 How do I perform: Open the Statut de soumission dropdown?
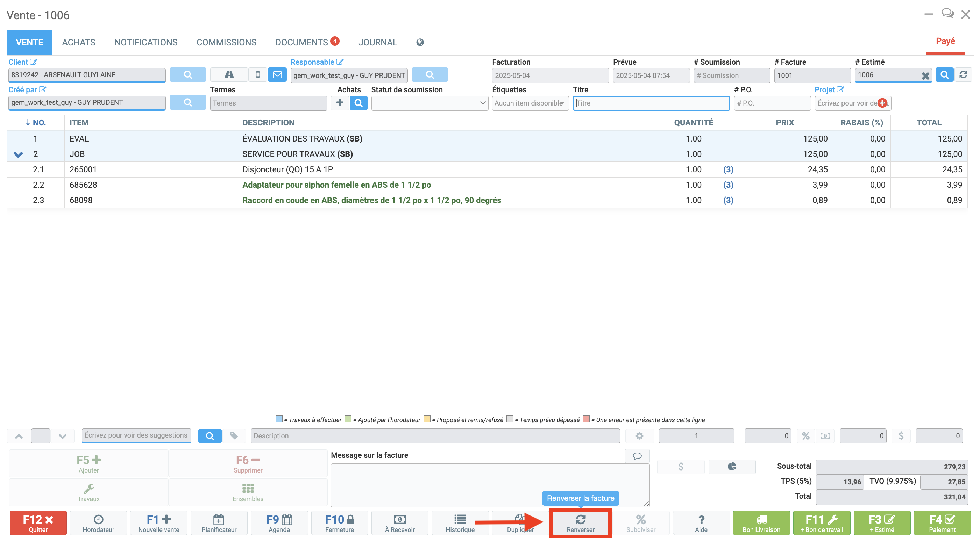click(429, 103)
